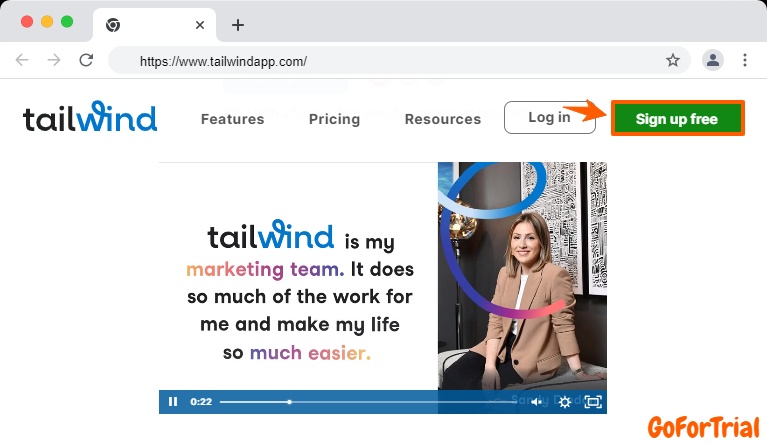
Task: Click the browser forward arrow
Action: click(54, 60)
